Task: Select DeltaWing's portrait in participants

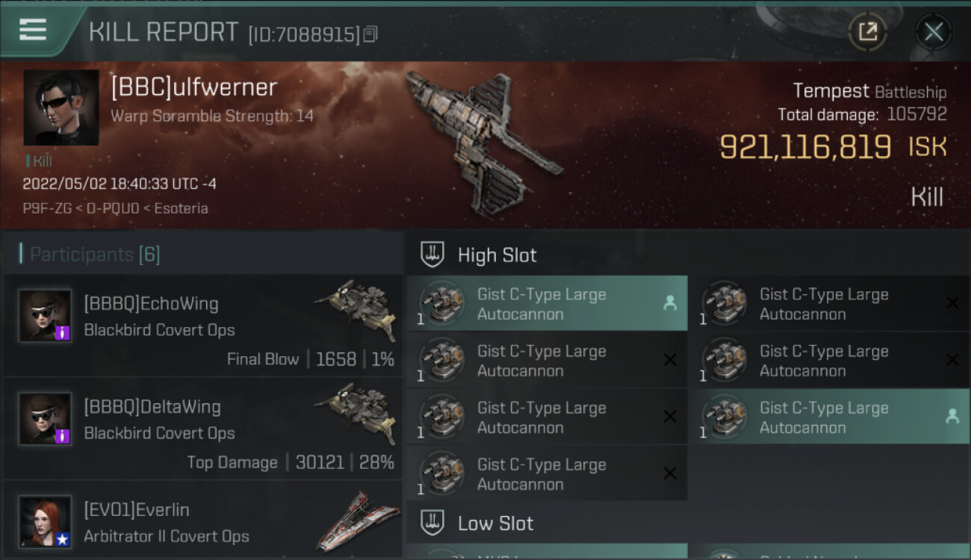Action: pos(45,419)
